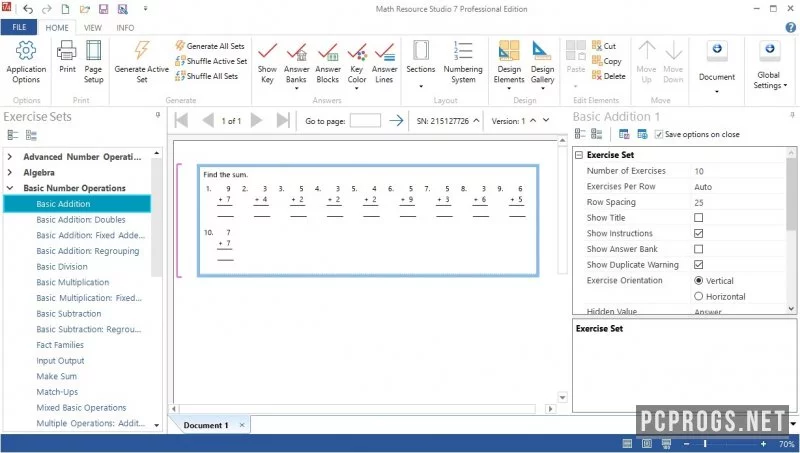This screenshot has width=800, height=453.
Task: Switch to the INFO ribbon tab
Action: [125, 28]
